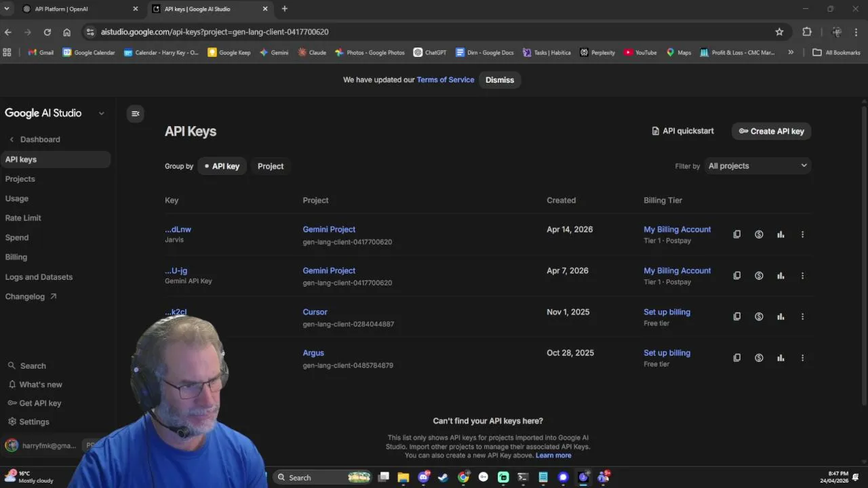Screen dimensions: 868x488
Task: Open more options for Cursor project row
Action: pyautogui.click(x=802, y=317)
